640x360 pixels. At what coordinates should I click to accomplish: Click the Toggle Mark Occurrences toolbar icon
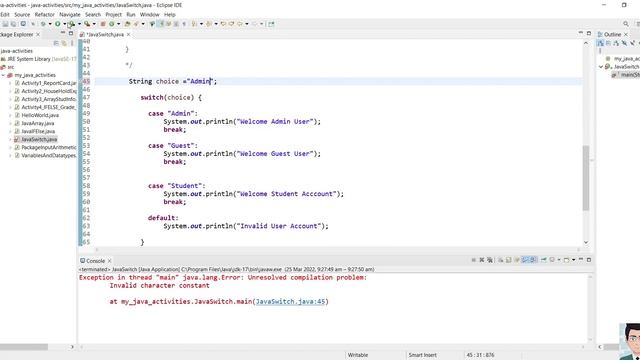click(161, 24)
